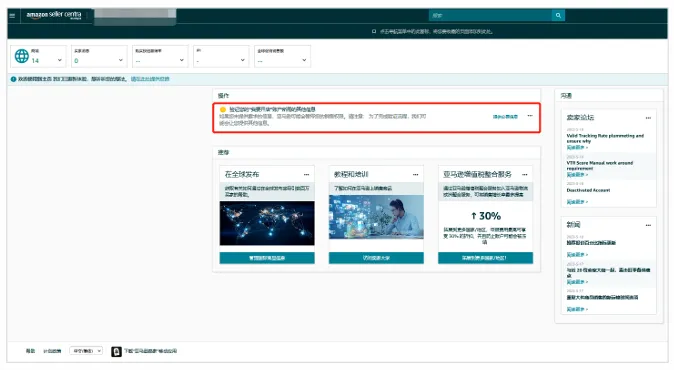The width and height of the screenshot is (674, 370).
Task: Expand the fifth metric card dropdown arrow
Action: click(304, 60)
